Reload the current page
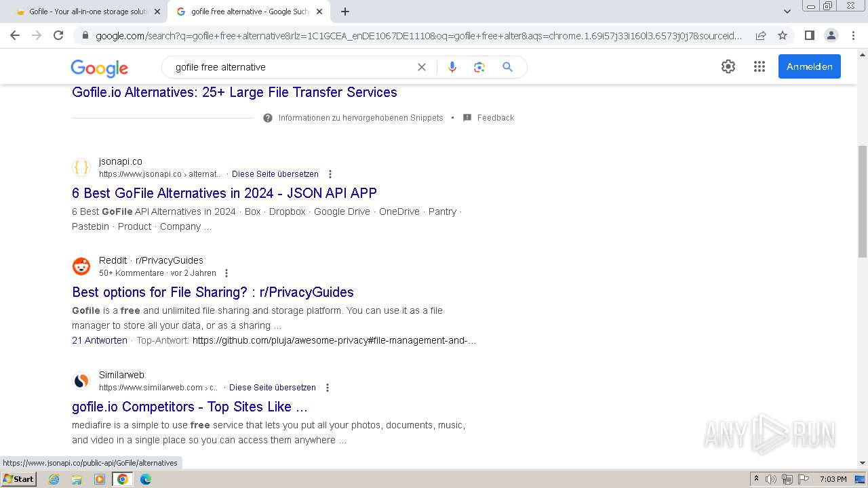This screenshot has height=488, width=868. 58,35
